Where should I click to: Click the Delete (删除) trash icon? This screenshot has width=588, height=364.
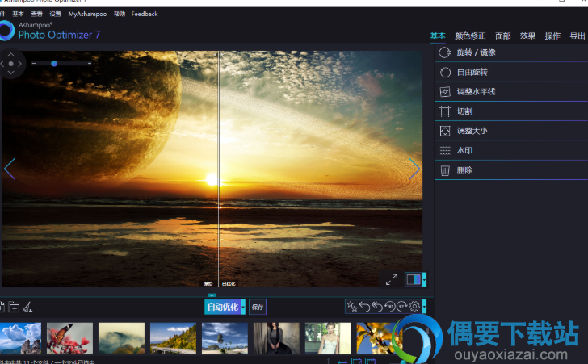(x=445, y=170)
